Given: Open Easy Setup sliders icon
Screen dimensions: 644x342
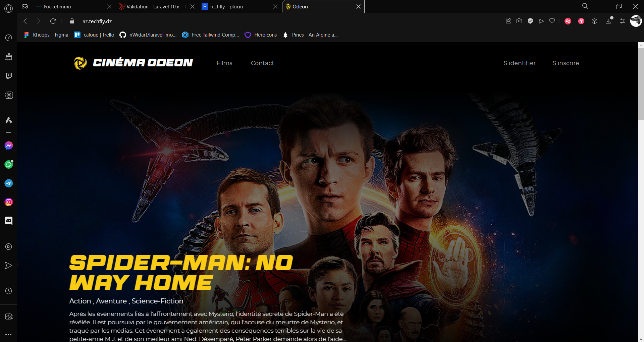Looking at the screenshot, I should (623, 21).
